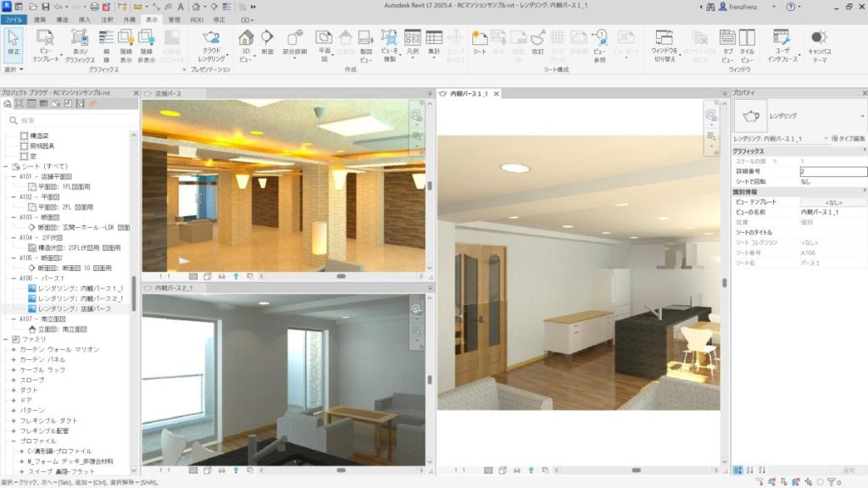Click the ビュー テンプレート <なし> button
868x488 pixels.
tap(832, 202)
